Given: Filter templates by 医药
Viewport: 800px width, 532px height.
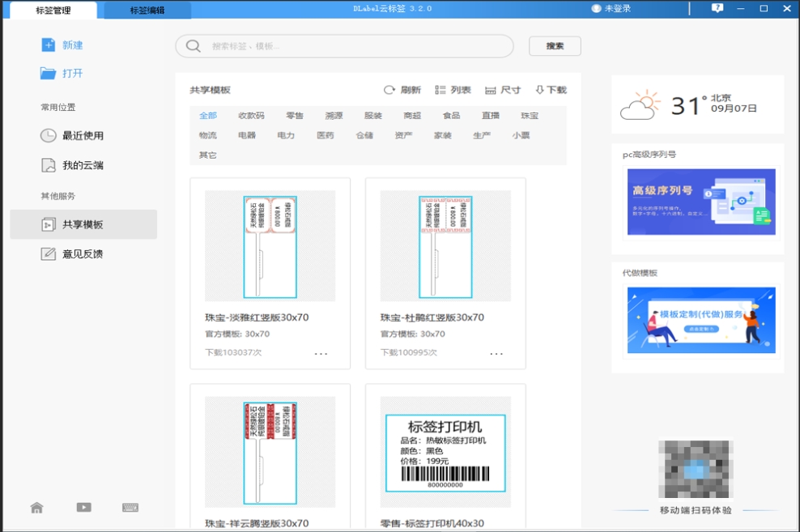Looking at the screenshot, I should 326,135.
